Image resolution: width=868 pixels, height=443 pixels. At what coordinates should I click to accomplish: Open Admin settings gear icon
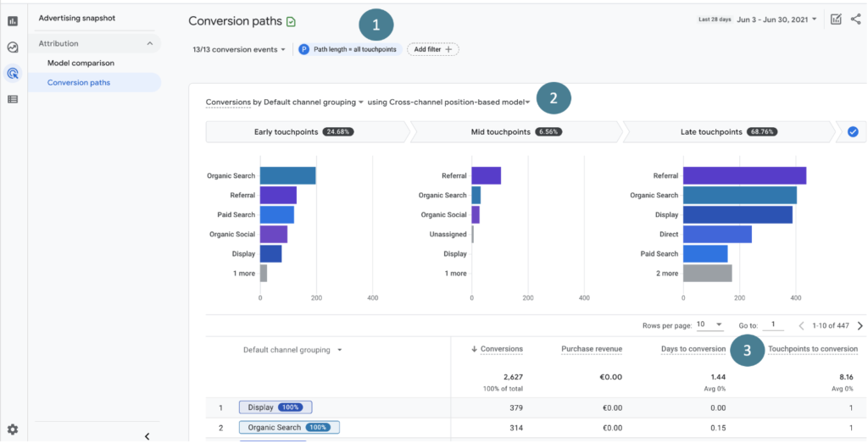coord(13,429)
